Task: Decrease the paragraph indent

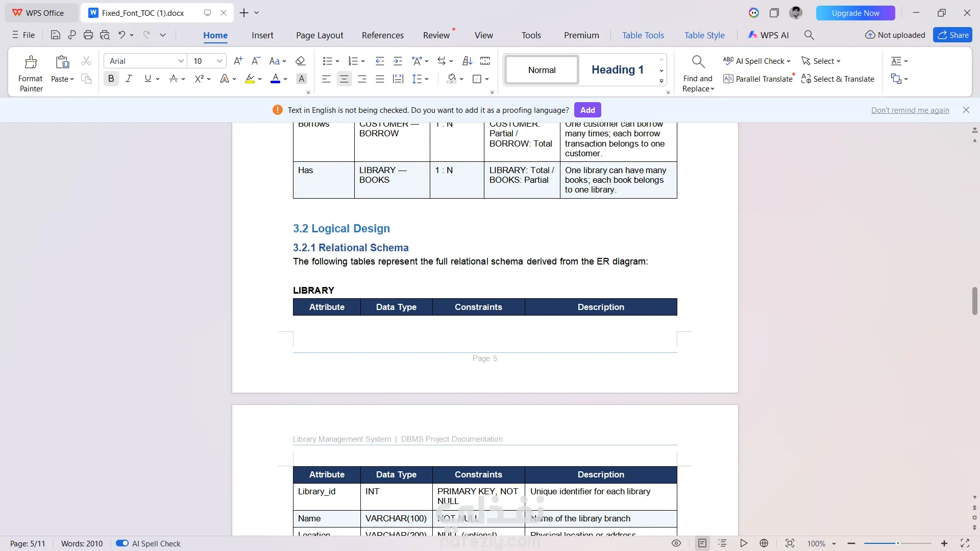Action: point(380,61)
